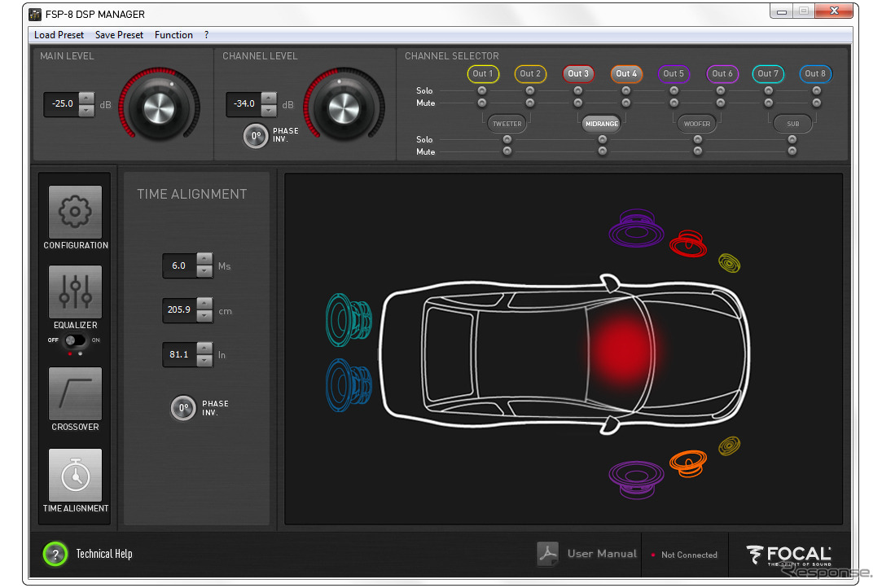
Task: Decrease the Channel Level dB stepper
Action: 269,110
